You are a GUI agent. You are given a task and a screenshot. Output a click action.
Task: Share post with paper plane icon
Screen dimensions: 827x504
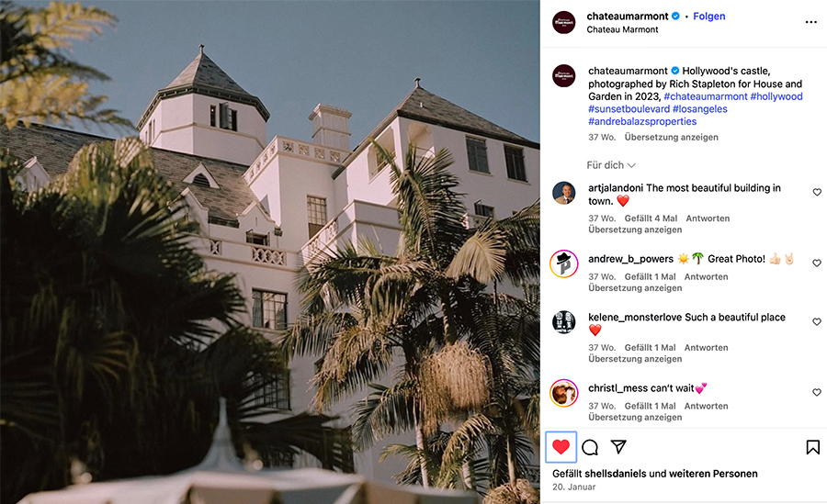pyautogui.click(x=618, y=447)
